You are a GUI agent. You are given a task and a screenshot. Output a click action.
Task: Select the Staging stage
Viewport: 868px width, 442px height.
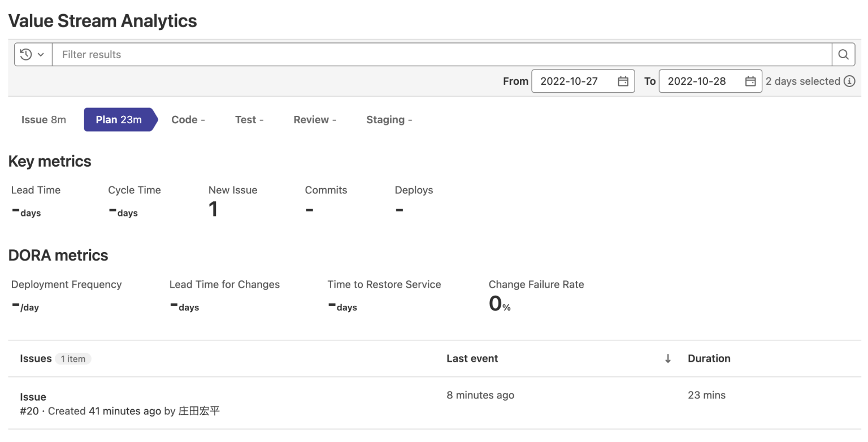coord(389,119)
